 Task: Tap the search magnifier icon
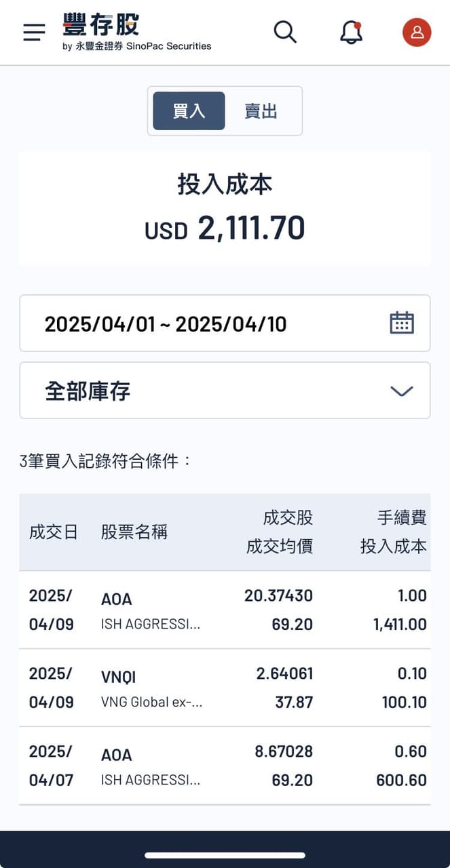(285, 32)
